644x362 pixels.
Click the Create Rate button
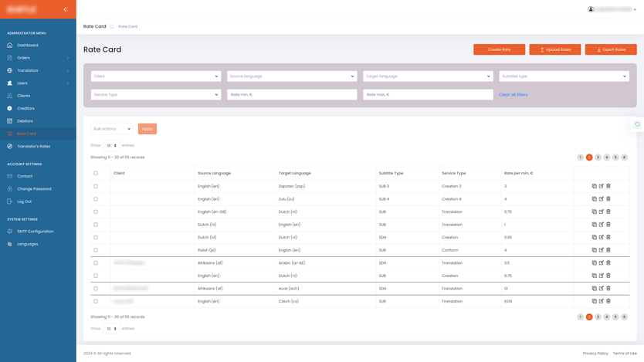(x=499, y=49)
